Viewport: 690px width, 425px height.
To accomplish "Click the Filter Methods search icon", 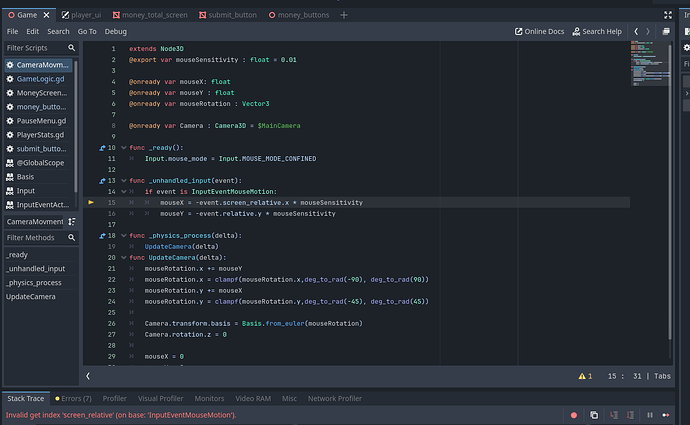I will (71, 238).
